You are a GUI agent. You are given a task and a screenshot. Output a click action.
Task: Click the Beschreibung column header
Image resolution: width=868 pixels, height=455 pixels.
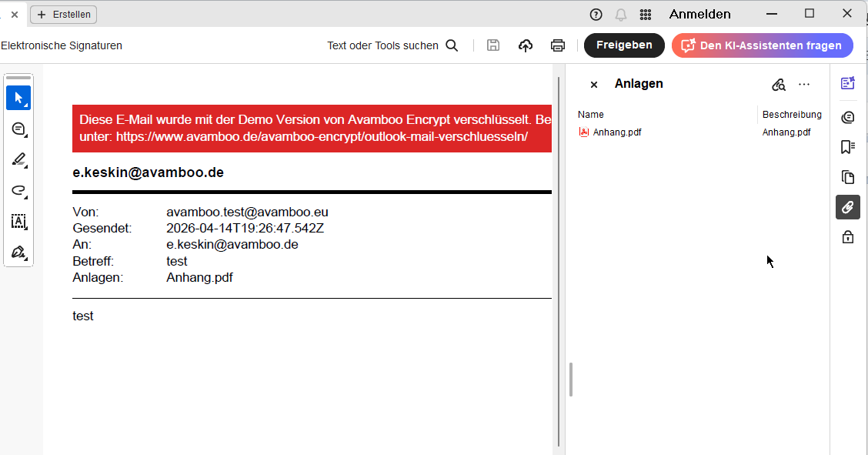[x=792, y=115]
